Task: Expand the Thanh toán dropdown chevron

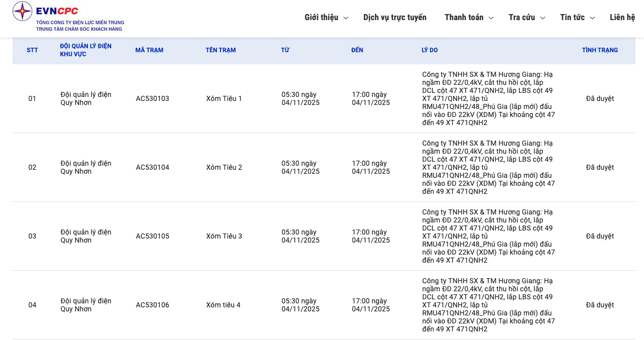Action: coord(491,18)
